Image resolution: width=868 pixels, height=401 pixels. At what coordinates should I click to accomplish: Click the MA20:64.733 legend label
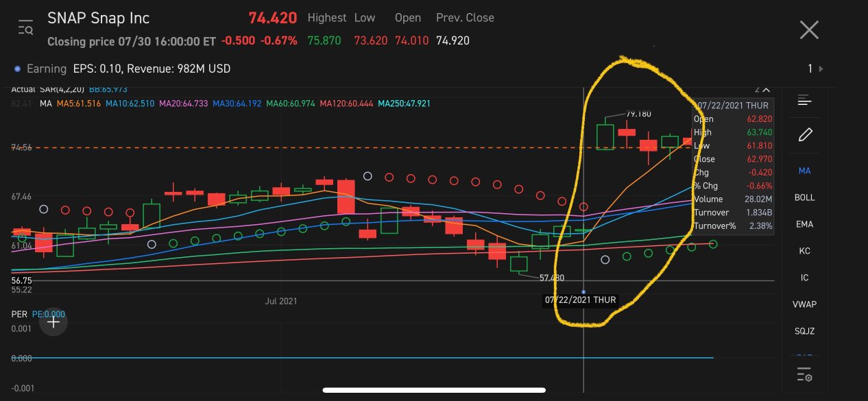click(x=183, y=104)
